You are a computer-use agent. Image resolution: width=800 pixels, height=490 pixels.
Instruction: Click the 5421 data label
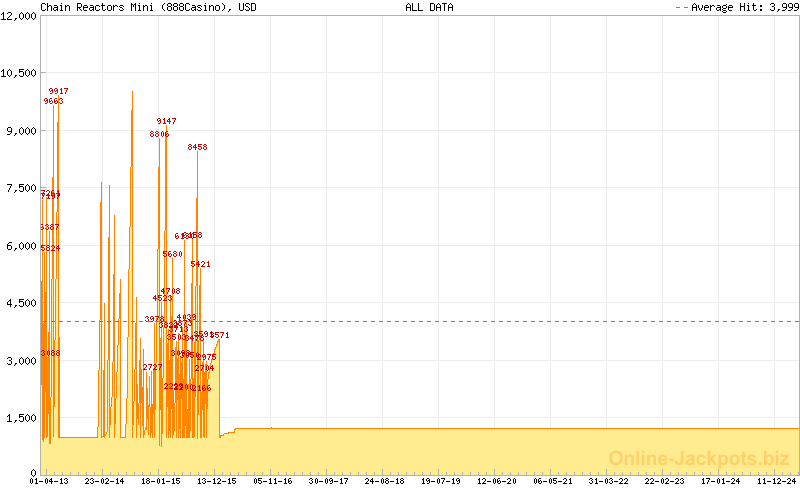click(x=200, y=264)
